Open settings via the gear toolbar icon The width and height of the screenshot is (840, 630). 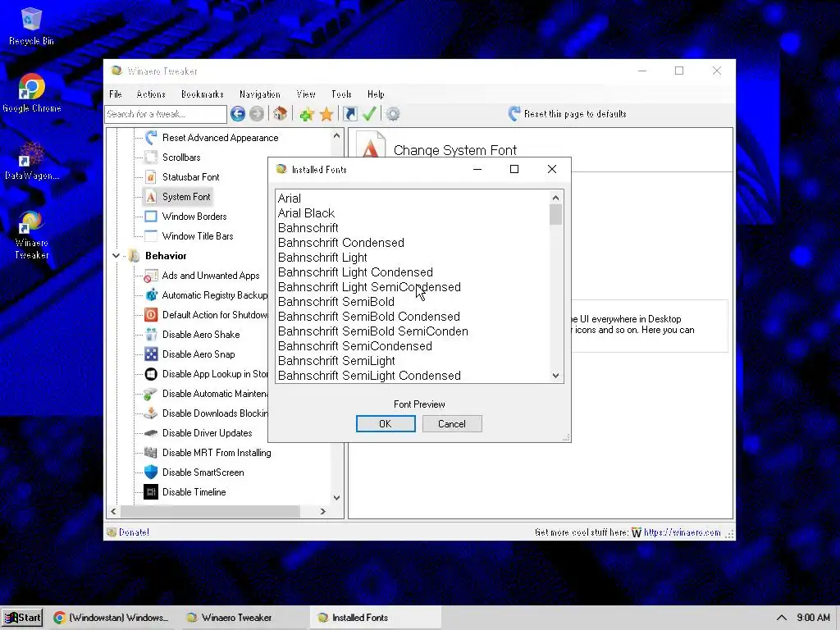tap(393, 113)
